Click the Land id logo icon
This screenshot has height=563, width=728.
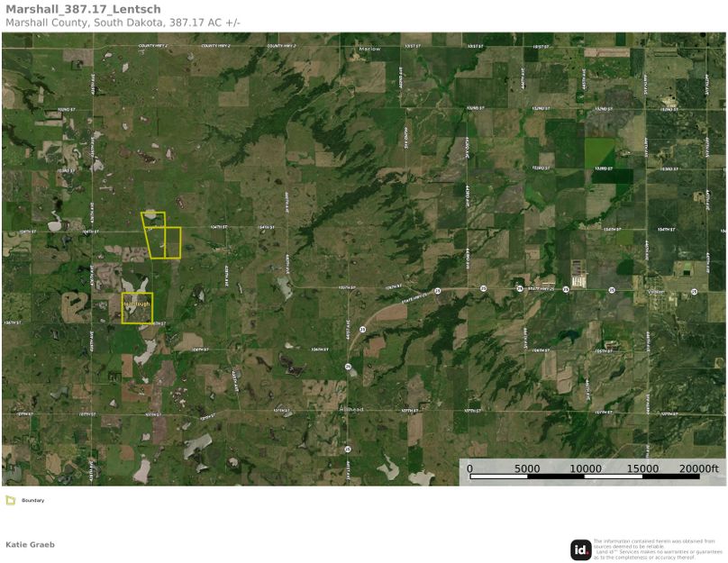pos(581,549)
